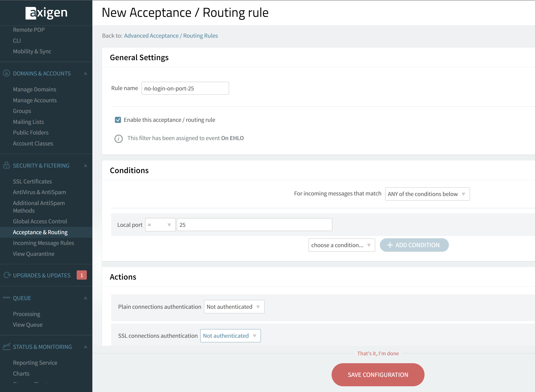Click the Domains & Accounts user icon
Screen dimensions: 535x392
pyautogui.click(x=6, y=73)
